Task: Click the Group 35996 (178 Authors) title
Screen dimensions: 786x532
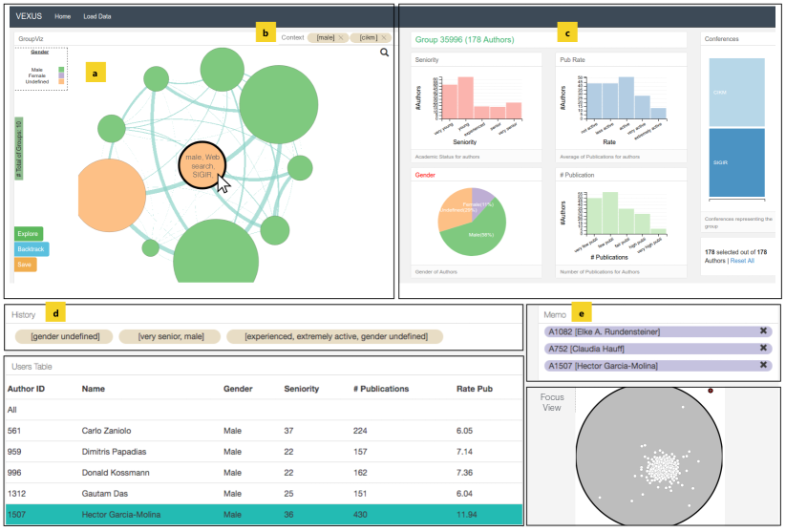Action: click(464, 39)
